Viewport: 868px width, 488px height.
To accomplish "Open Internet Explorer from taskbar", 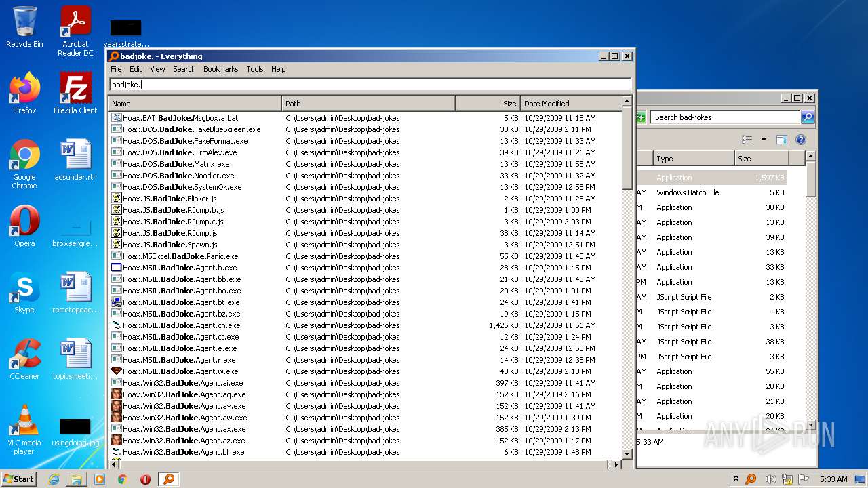I will (54, 479).
